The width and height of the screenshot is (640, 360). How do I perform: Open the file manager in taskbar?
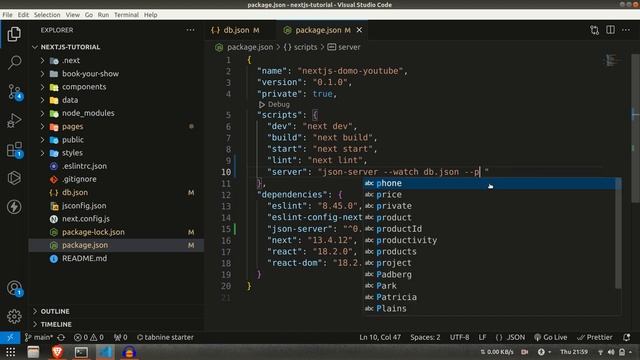pos(33,352)
